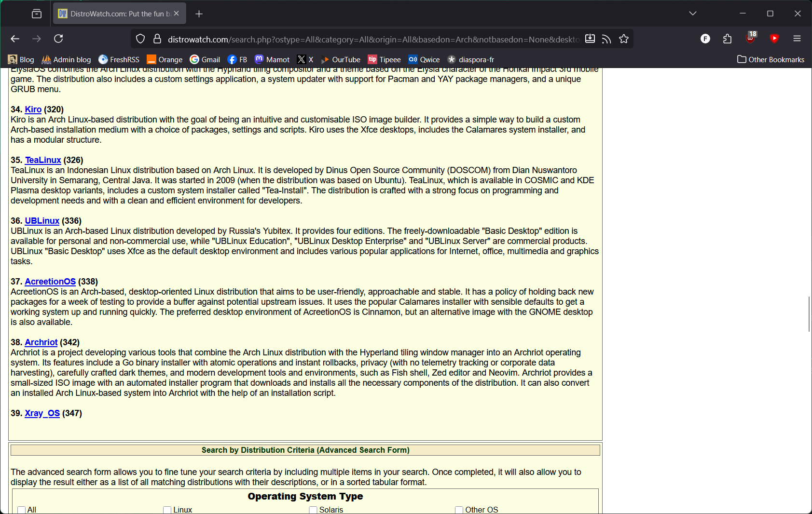
Task: Expand the list all tabs chevron
Action: (x=693, y=14)
